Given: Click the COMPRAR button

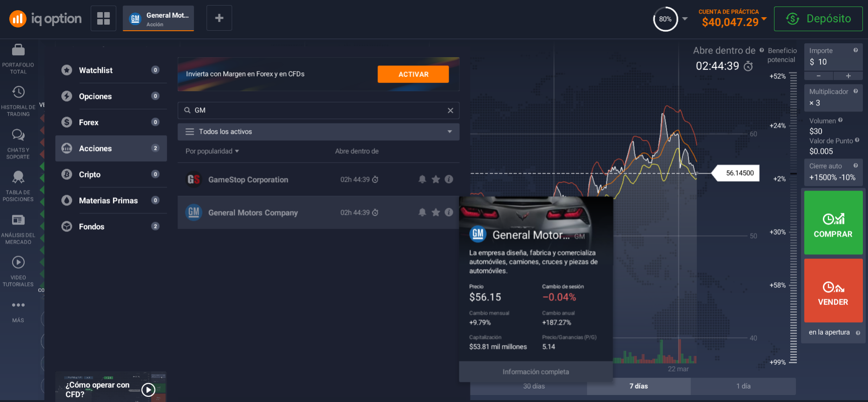Looking at the screenshot, I should (x=833, y=223).
